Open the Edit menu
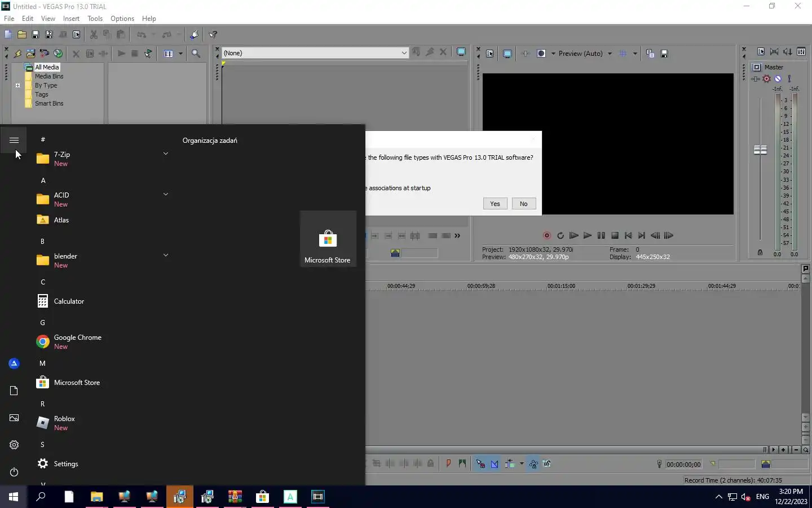This screenshot has width=812, height=508. [28, 19]
